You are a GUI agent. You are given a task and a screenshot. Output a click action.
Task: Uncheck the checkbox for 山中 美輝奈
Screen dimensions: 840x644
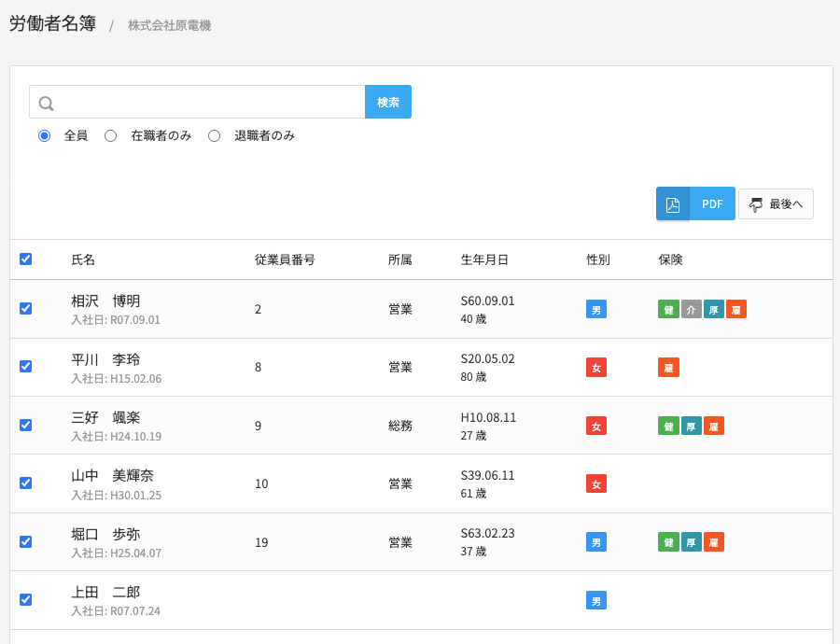tap(26, 483)
